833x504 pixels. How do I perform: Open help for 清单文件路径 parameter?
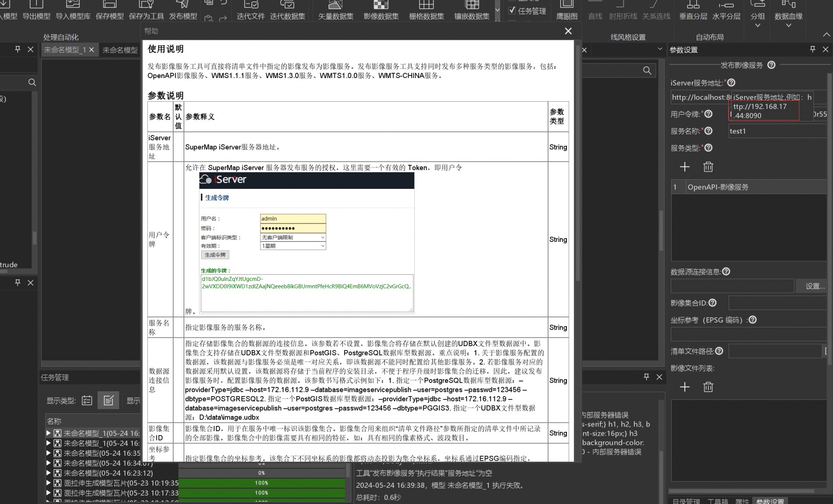pos(719,351)
